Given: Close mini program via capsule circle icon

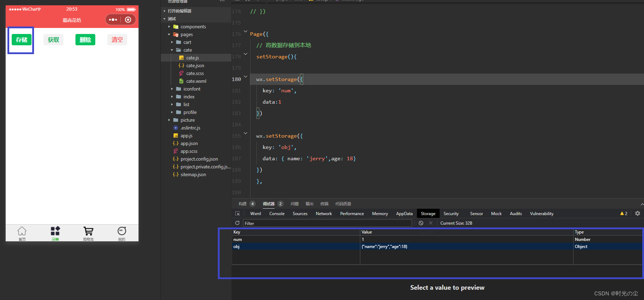Looking at the screenshot, I should [x=128, y=20].
